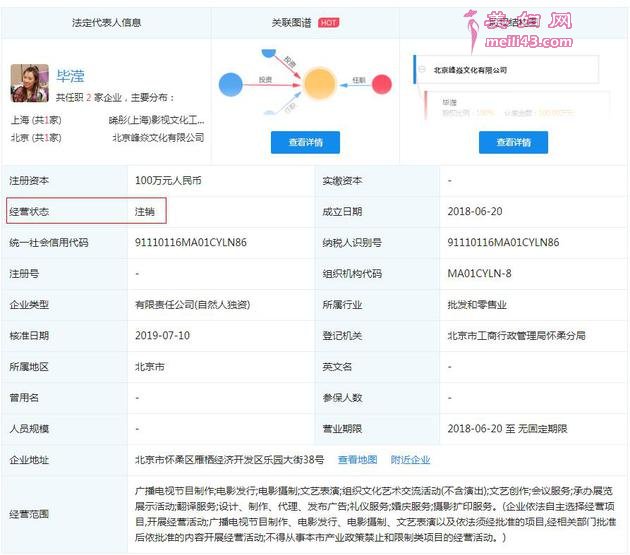Open 查看地图 link for the company address

click(x=358, y=459)
